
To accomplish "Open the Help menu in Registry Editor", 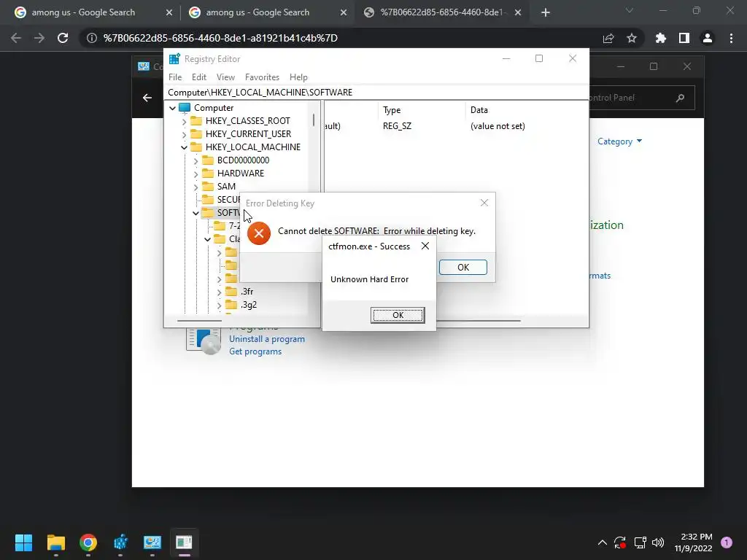I will (x=298, y=77).
